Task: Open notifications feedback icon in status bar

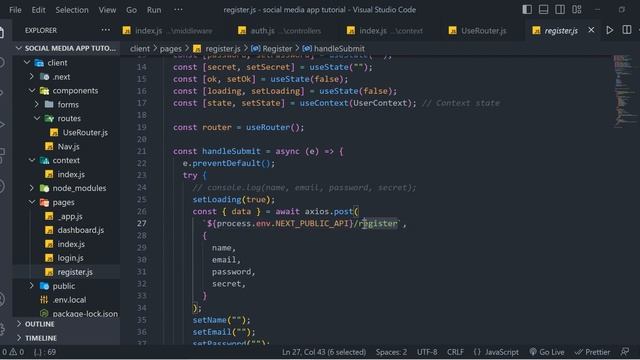Action: point(625,351)
